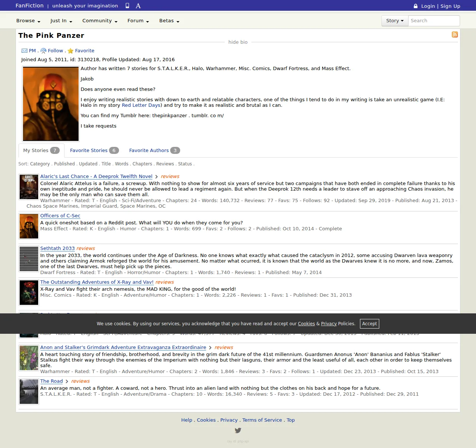This screenshot has height=448, width=476.
Task: Open the author's profile avatar image
Action: (51, 104)
